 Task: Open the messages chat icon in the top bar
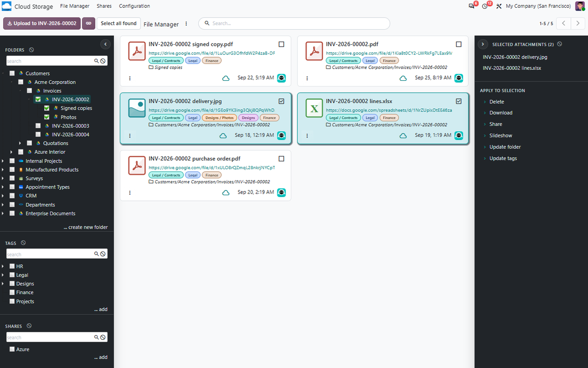tap(471, 6)
